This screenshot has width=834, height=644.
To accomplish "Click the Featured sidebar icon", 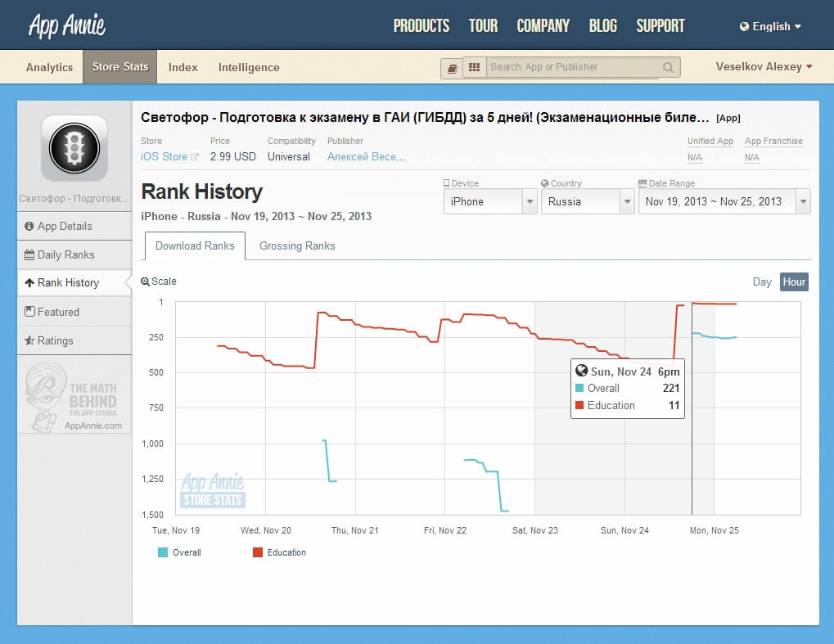I will pyautogui.click(x=29, y=312).
